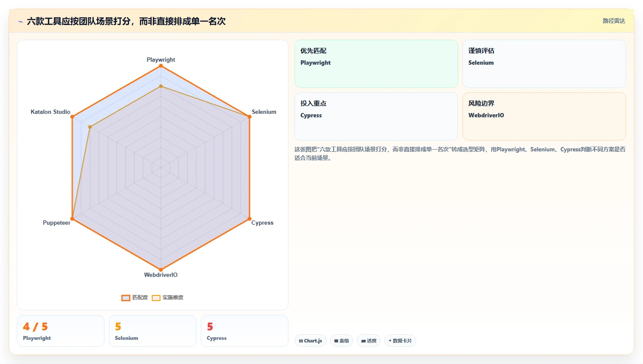This screenshot has height=364, width=643.
Task: Click the Chart.js tag chip
Action: pyautogui.click(x=310, y=341)
